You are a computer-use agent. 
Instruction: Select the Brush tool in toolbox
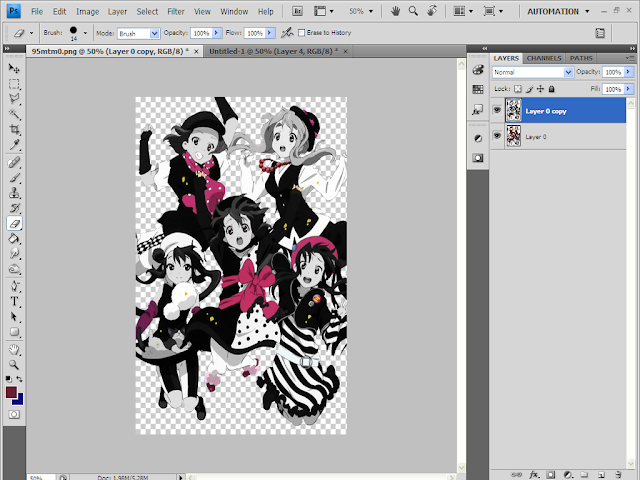(x=14, y=178)
